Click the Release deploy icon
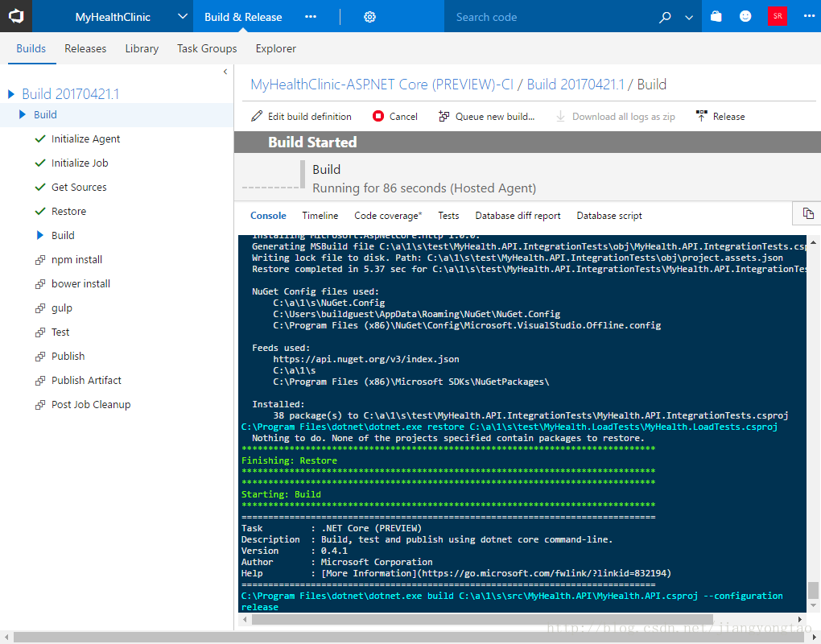 pos(702,116)
